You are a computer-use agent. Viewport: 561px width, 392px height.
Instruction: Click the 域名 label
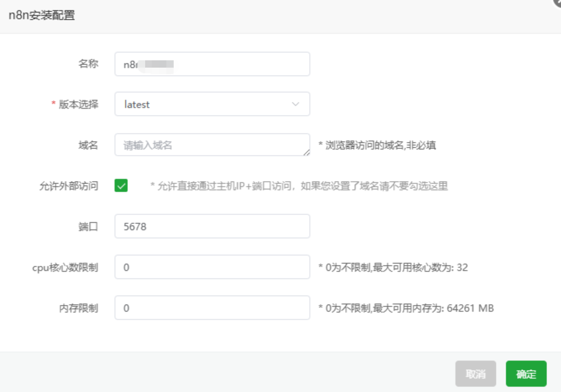(88, 145)
